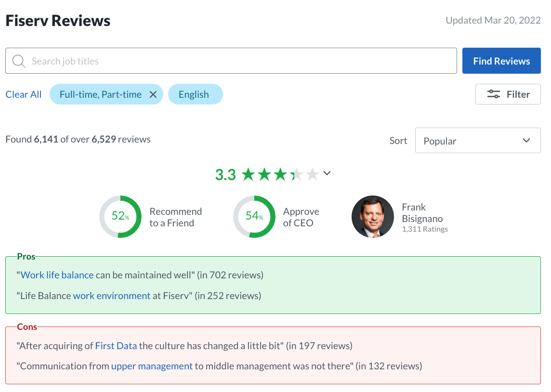The height and width of the screenshot is (392, 551).
Task: Click Frank Bisignano's profile photo
Action: click(x=372, y=217)
